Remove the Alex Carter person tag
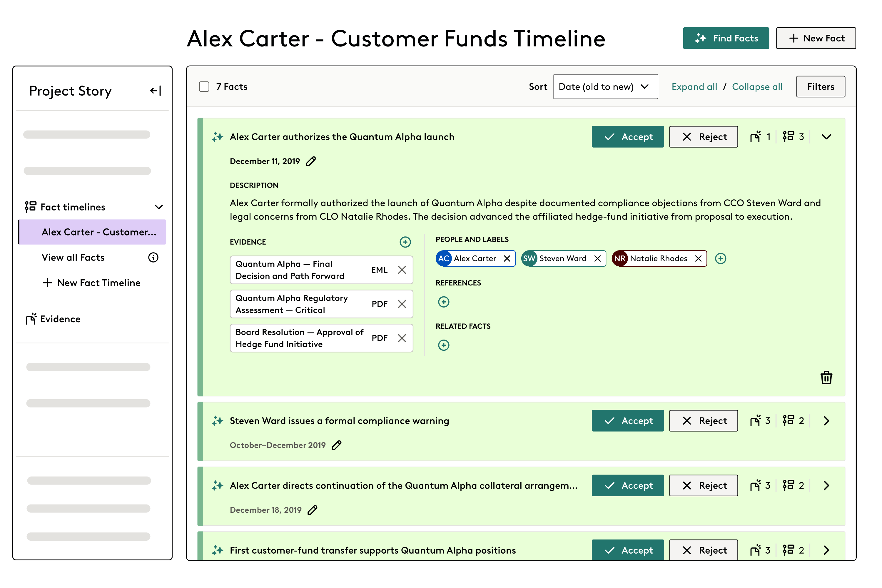Viewport: 882px width, 588px height. pyautogui.click(x=507, y=258)
